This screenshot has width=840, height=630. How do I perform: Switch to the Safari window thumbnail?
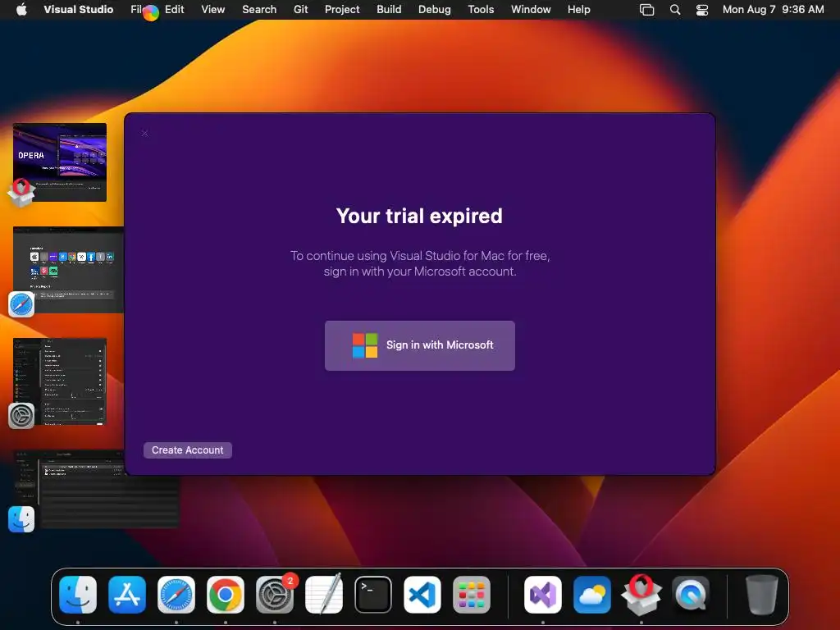(x=69, y=269)
